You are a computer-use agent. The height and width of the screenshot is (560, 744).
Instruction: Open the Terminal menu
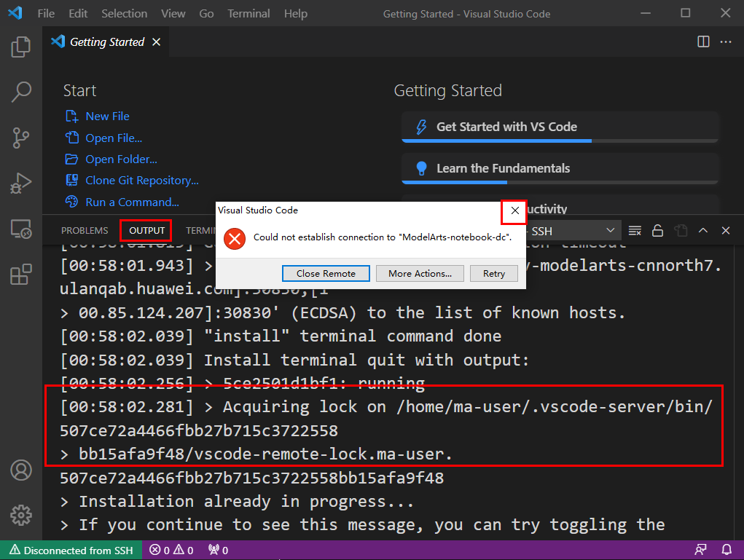tap(248, 14)
